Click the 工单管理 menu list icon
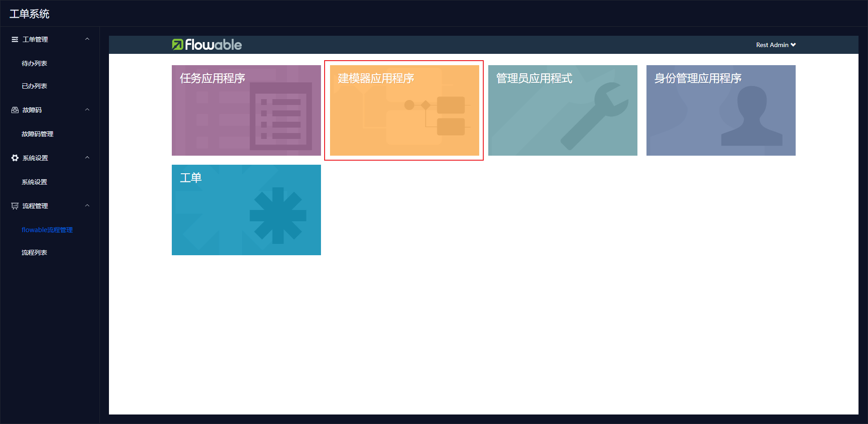This screenshot has height=424, width=868. 15,39
